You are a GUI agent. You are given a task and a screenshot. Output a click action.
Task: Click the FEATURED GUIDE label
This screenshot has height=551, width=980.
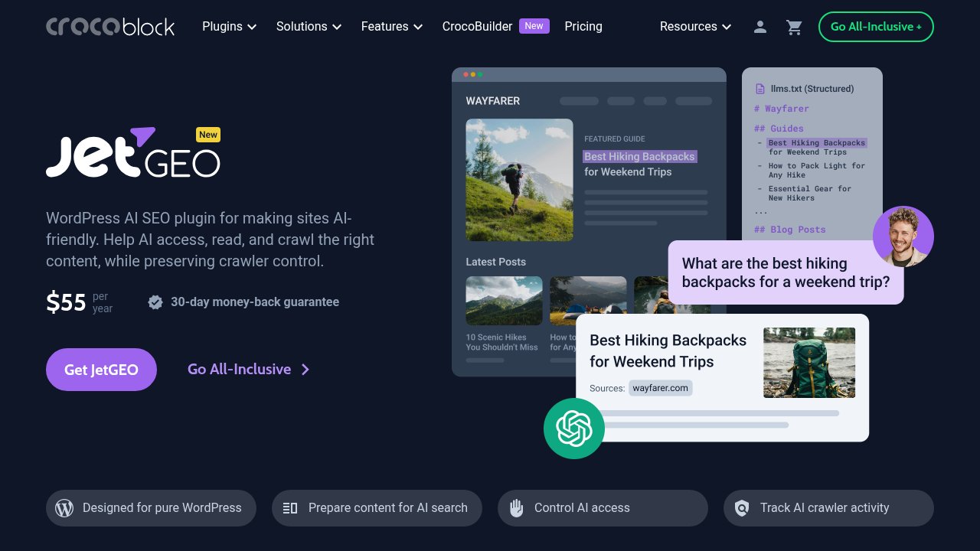tap(615, 139)
